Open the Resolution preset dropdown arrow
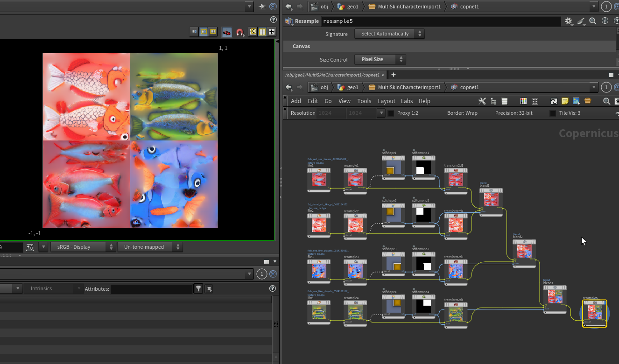The image size is (619, 364). click(381, 113)
